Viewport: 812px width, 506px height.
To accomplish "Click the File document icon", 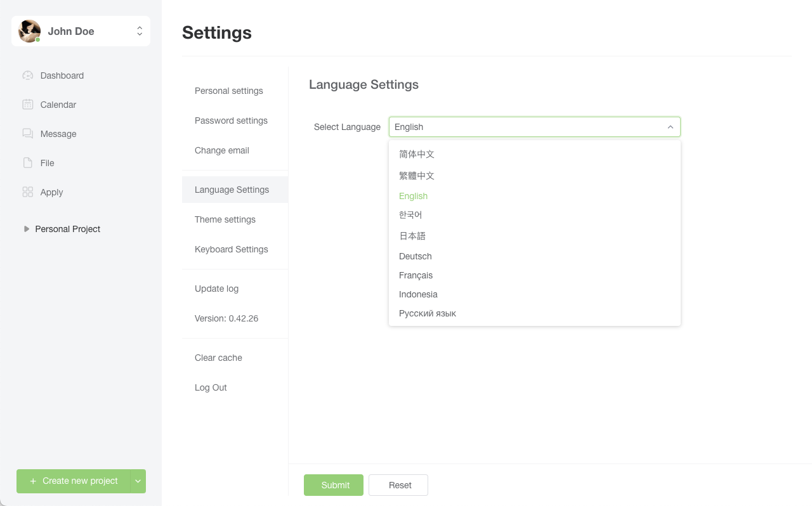I will 27,163.
